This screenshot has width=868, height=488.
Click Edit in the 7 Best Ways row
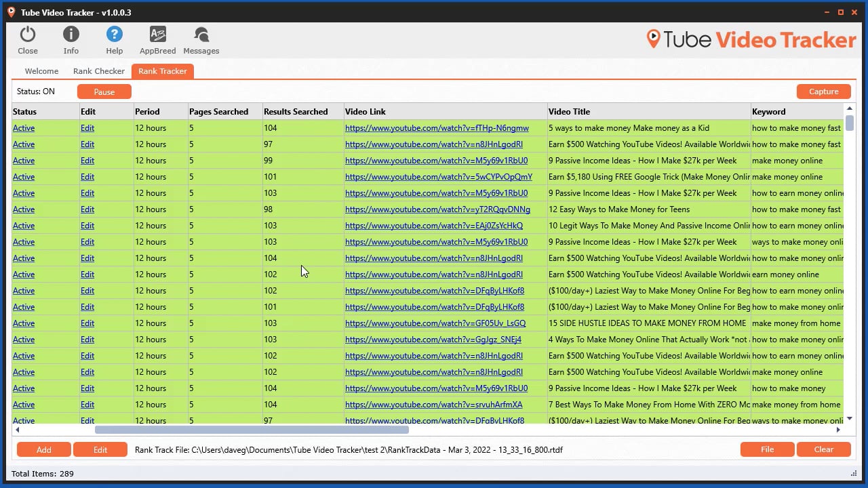tap(87, 405)
